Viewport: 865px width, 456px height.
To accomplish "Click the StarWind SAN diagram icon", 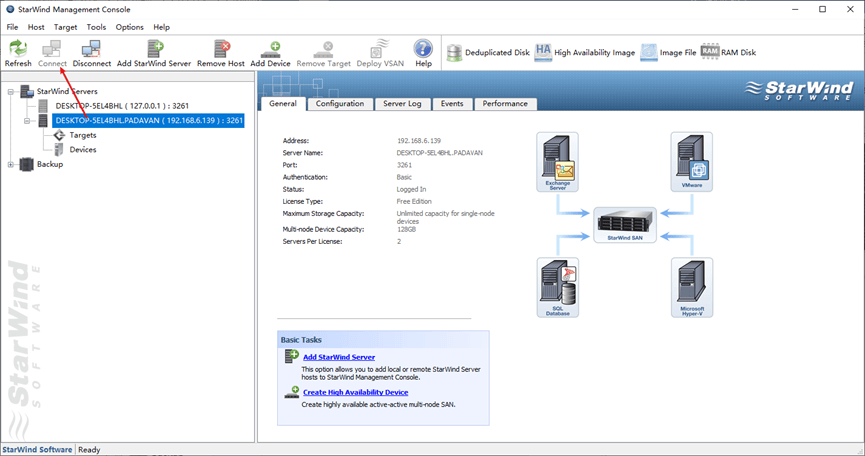I will [x=625, y=225].
